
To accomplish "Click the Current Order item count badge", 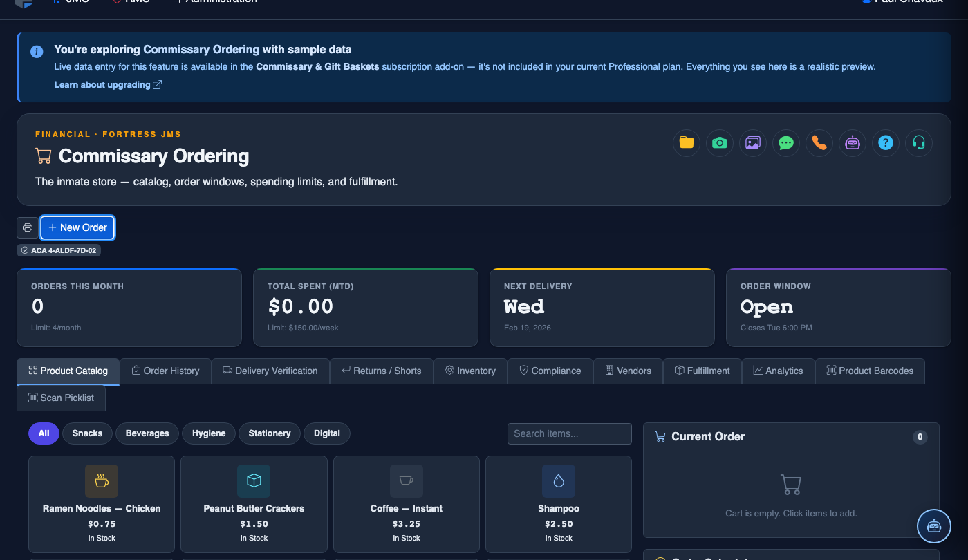I will (920, 437).
